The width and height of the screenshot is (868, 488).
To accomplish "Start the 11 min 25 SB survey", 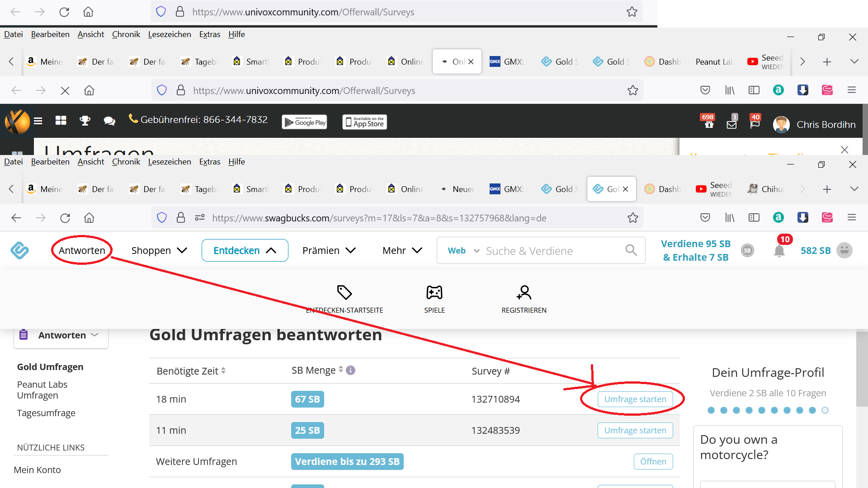I will point(635,430).
